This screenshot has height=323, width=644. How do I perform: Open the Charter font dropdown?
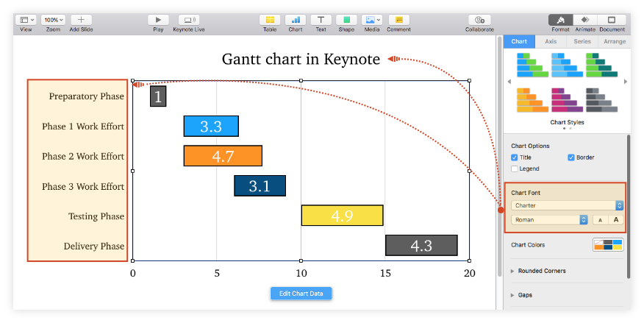point(567,205)
